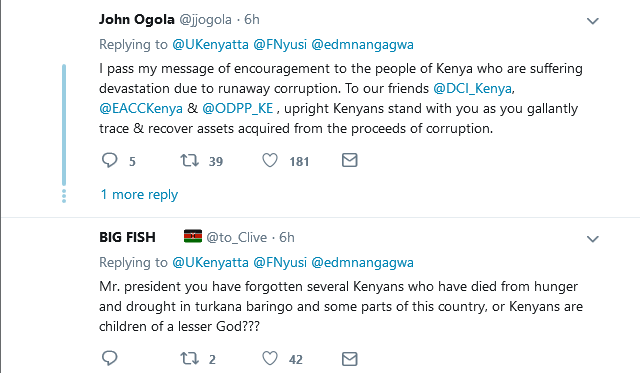Share BIG FISH's tweet by direct message
Image resolution: width=640 pixels, height=373 pixels.
click(350, 359)
